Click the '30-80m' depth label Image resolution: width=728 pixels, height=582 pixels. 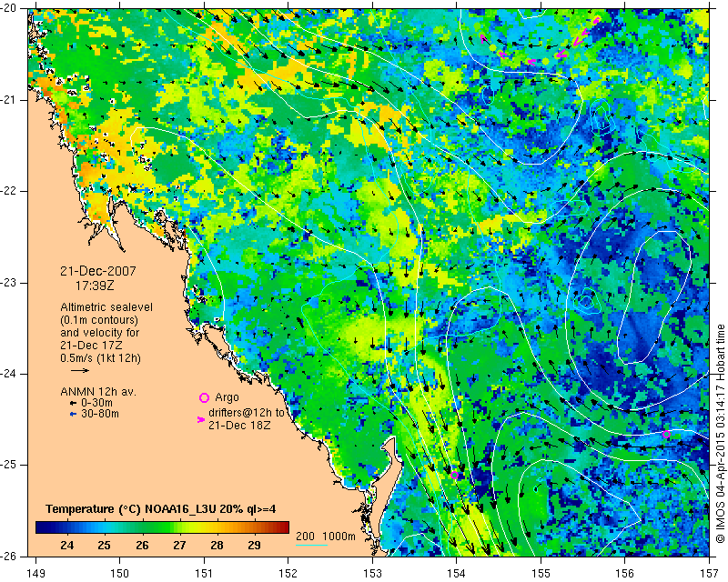tap(100, 414)
